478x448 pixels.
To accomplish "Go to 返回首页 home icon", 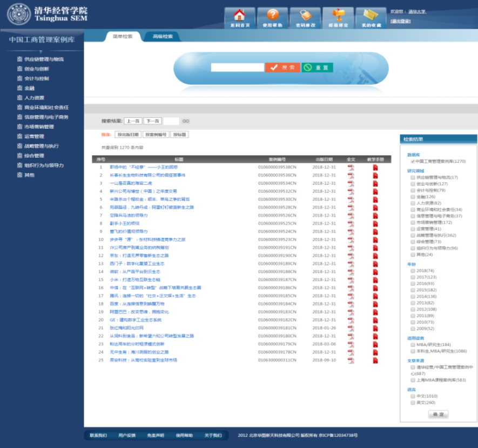I will click(240, 18).
